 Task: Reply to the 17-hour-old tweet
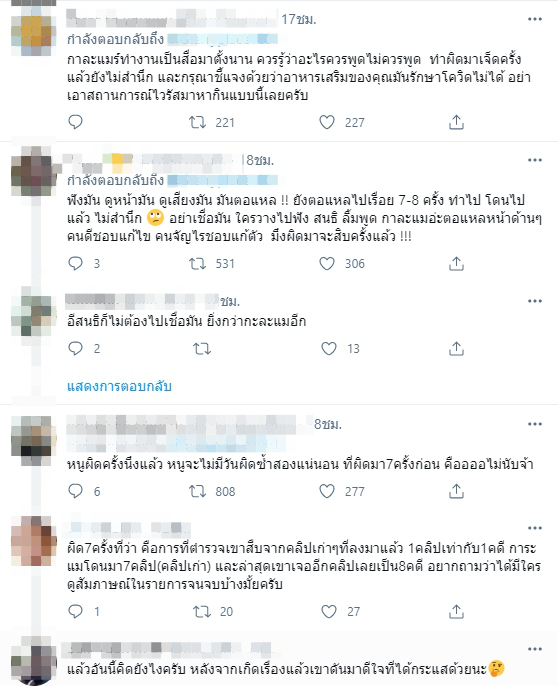pos(75,122)
